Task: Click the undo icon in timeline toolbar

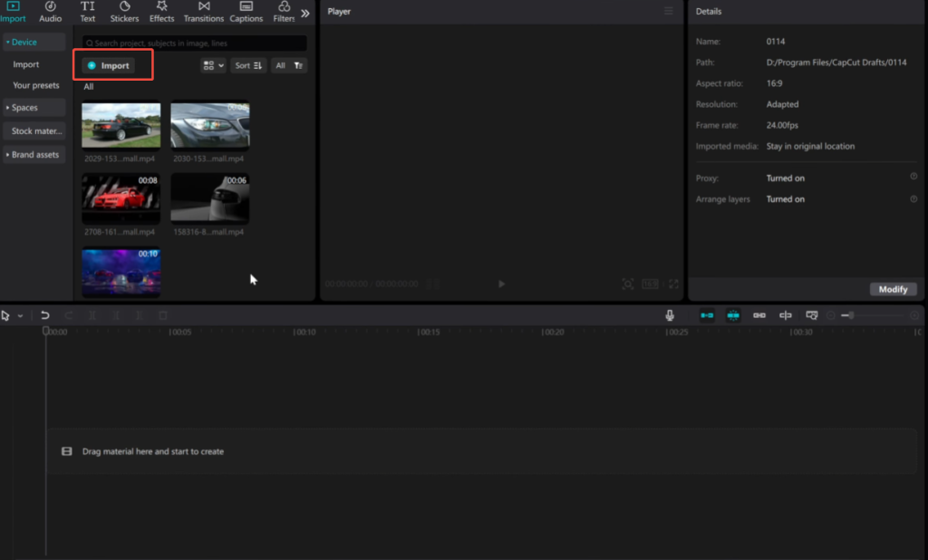Action: point(44,314)
